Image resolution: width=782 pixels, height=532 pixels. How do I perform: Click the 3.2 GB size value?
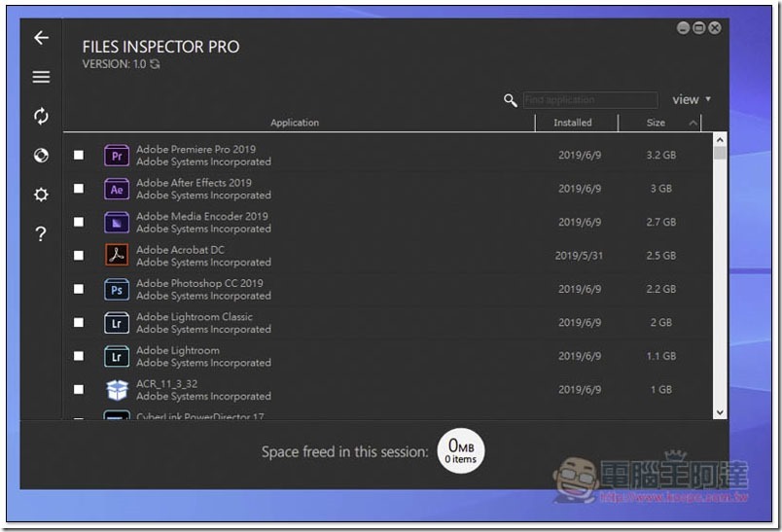(661, 155)
